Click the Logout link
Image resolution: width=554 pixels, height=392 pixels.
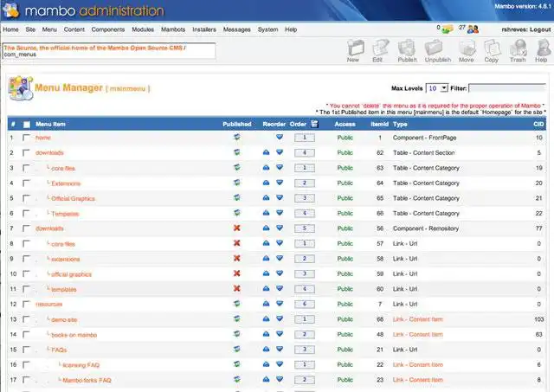(x=540, y=29)
